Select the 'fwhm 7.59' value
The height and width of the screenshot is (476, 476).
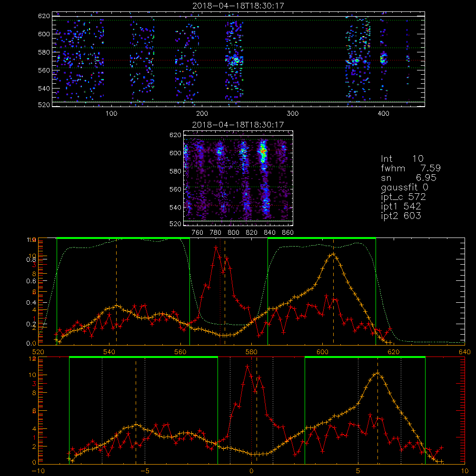coord(411,168)
